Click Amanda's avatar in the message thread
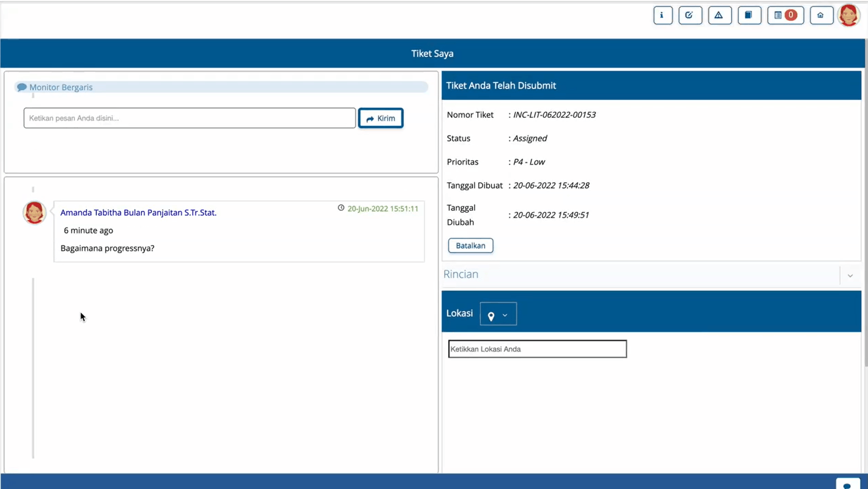Viewport: 868px width, 489px height. click(x=34, y=212)
